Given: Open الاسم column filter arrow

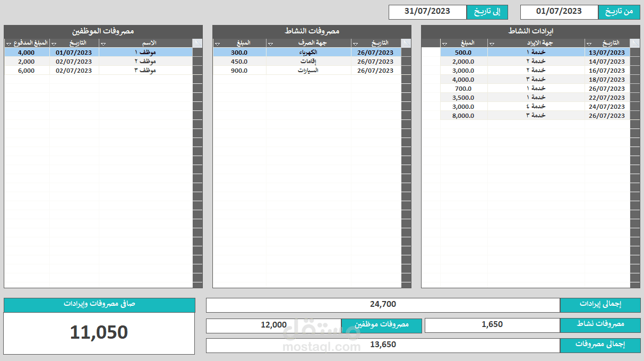Looking at the screenshot, I should click(103, 44).
